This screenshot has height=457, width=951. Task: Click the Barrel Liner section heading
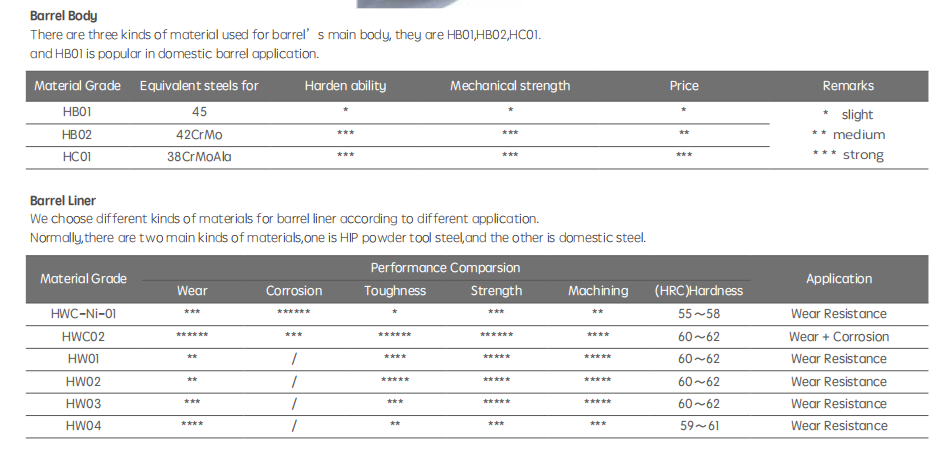click(x=63, y=200)
